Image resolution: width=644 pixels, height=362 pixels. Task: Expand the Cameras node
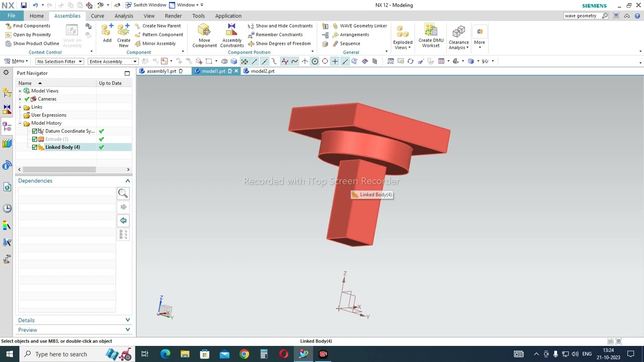pyautogui.click(x=20, y=99)
